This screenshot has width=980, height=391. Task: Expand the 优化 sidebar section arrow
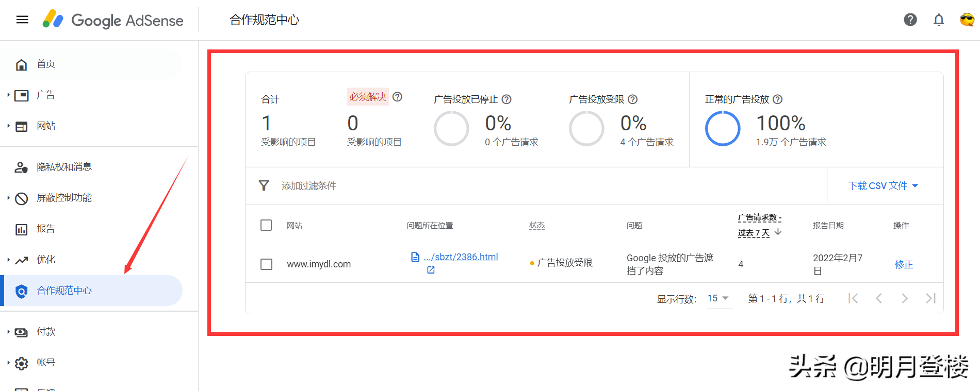[8, 260]
